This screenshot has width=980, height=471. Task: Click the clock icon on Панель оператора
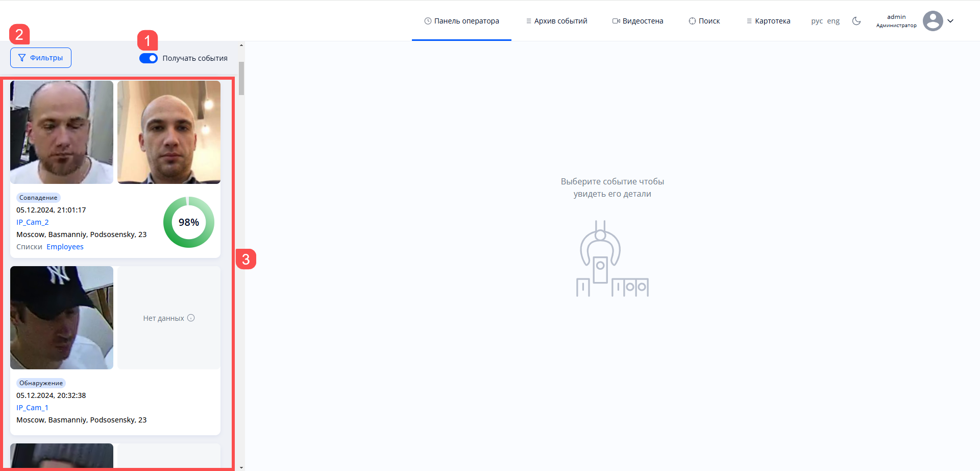pyautogui.click(x=428, y=21)
